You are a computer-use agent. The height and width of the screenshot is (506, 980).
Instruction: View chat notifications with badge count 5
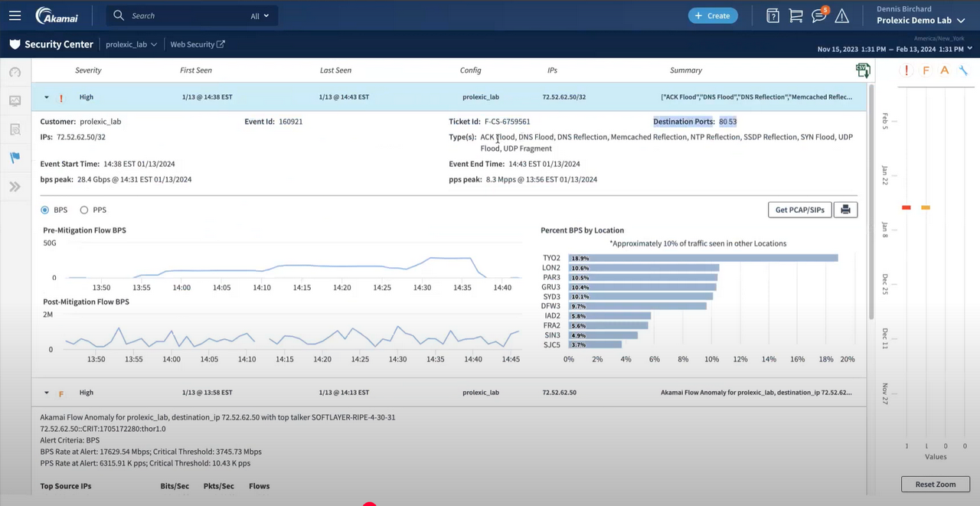pos(819,15)
